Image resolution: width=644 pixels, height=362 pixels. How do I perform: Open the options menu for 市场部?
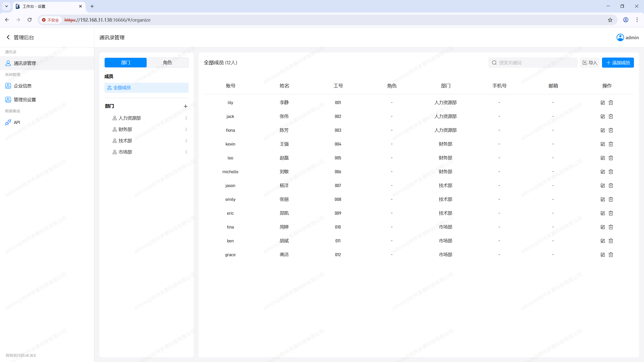186,152
